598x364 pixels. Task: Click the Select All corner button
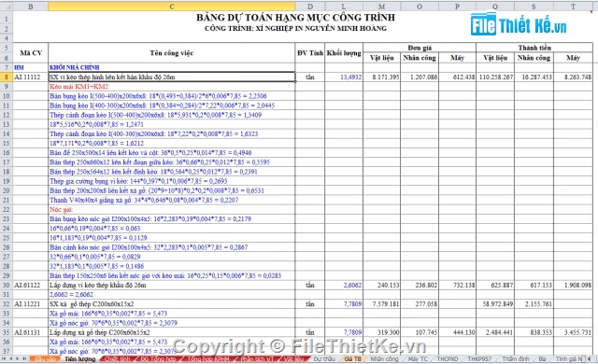click(x=7, y=7)
